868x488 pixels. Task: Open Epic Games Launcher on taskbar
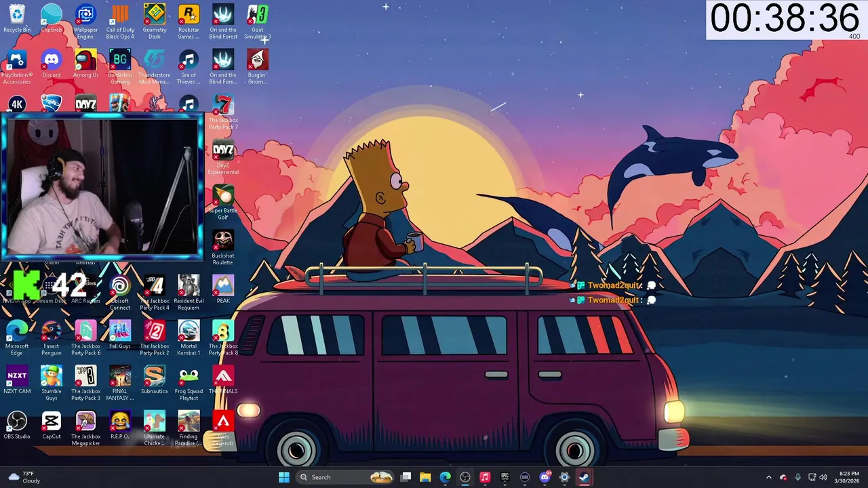click(505, 477)
